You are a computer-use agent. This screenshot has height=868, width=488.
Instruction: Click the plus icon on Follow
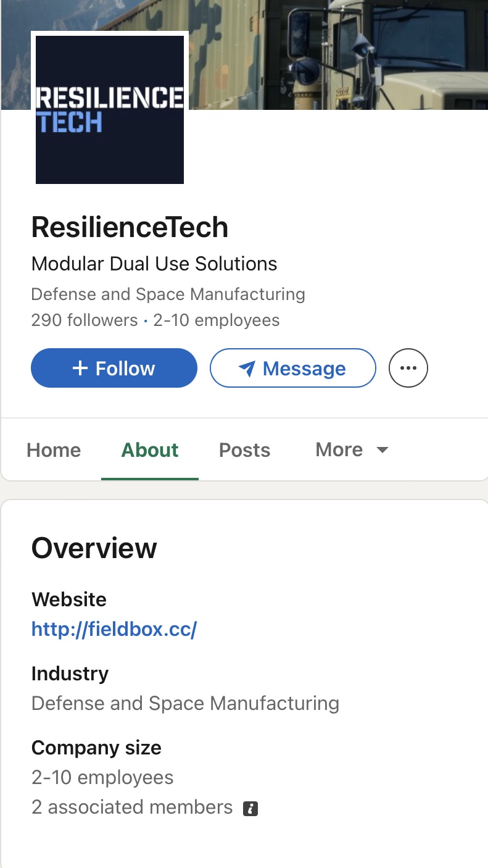tap(80, 369)
